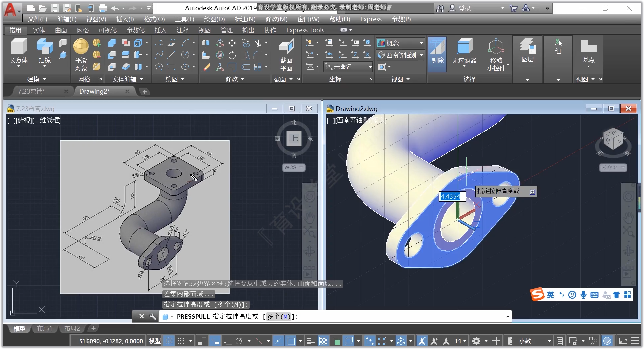Screen dimensions: 644x349
Task: Toggle polar tracking in status bar
Action: pos(239,341)
